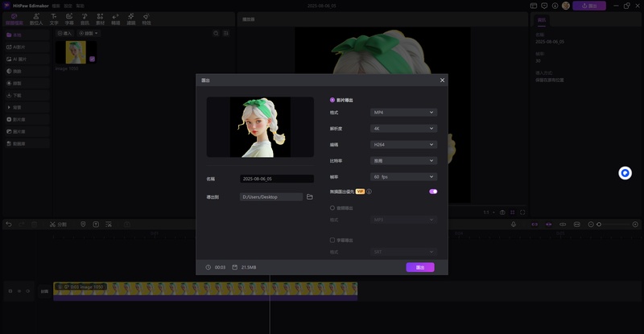
Task: Select the Local folder sidebar item
Action: (27, 35)
